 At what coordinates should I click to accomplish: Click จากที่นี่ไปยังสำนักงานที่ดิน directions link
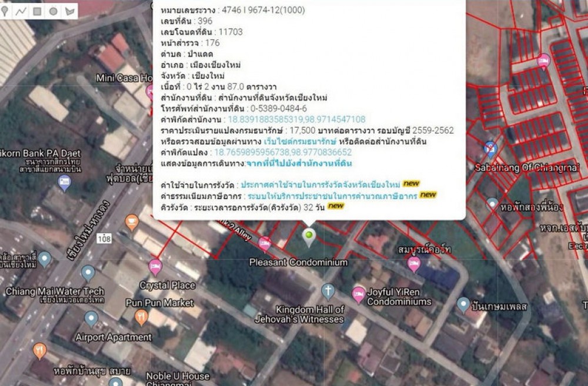(299, 163)
